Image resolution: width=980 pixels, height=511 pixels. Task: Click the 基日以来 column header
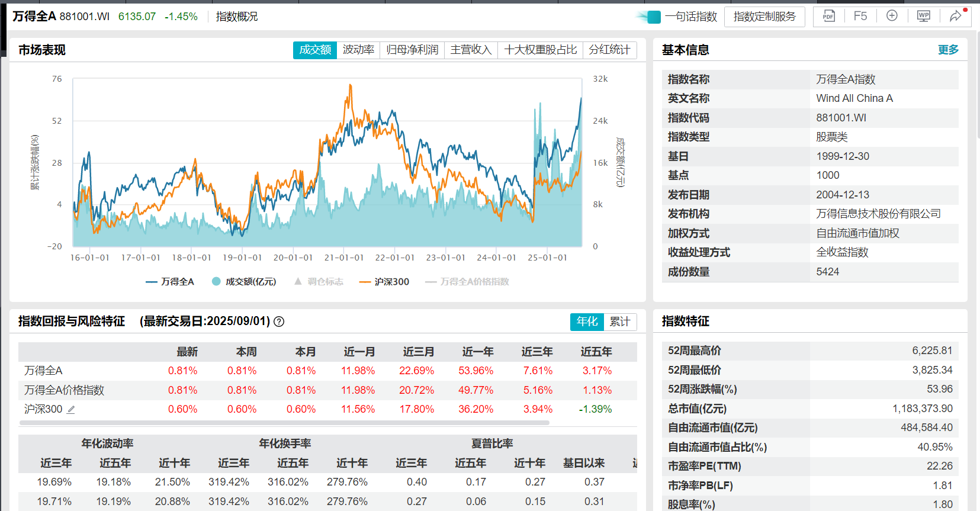coord(584,463)
